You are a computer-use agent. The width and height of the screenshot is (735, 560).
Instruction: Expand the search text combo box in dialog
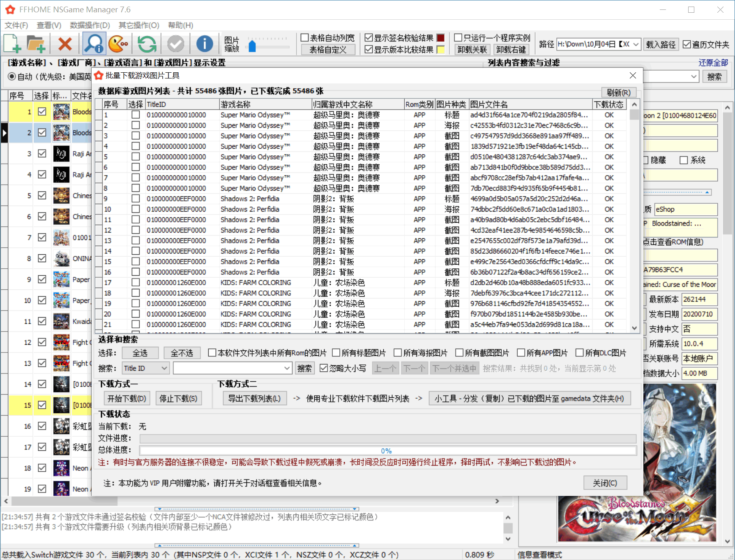pos(287,368)
